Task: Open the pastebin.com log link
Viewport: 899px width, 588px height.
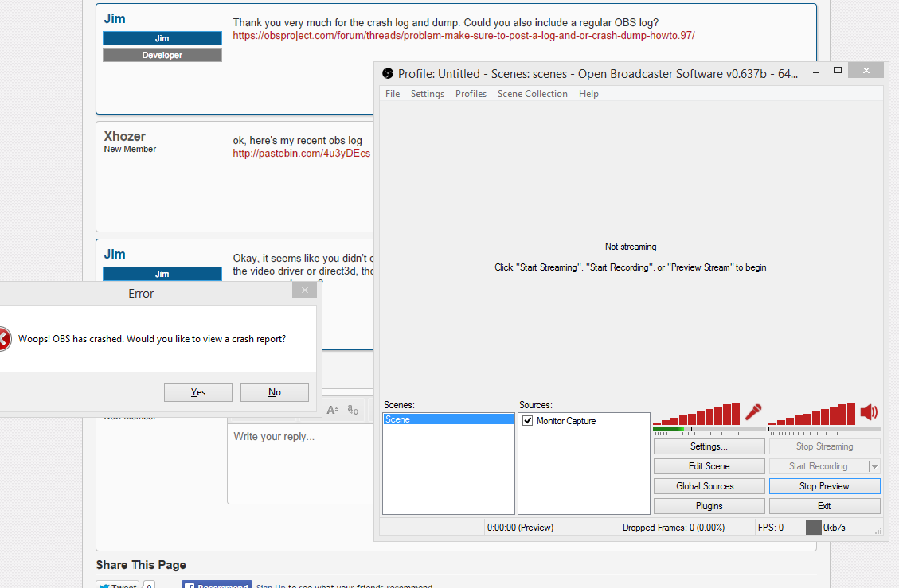Action: pos(302,153)
